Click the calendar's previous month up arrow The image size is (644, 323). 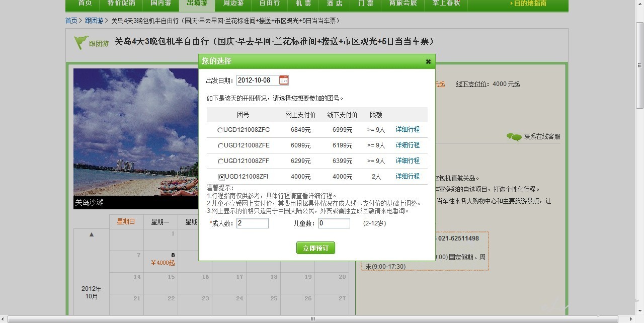(92, 234)
